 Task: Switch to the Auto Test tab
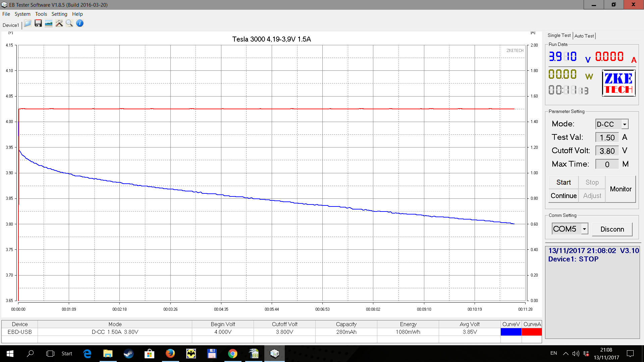(584, 36)
